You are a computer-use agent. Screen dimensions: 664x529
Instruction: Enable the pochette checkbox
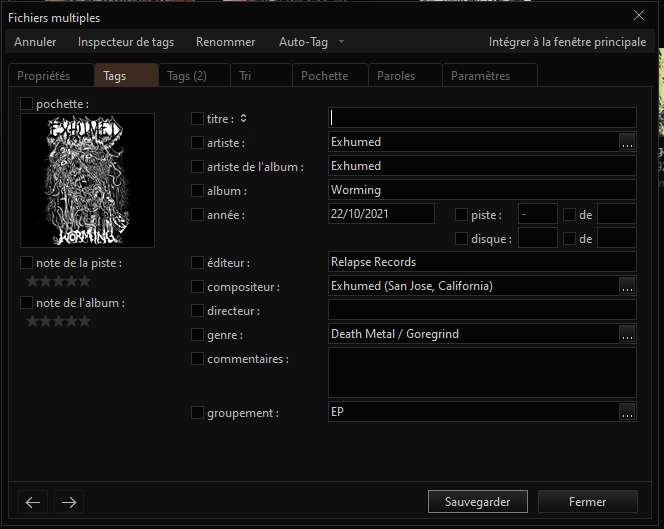[27, 103]
